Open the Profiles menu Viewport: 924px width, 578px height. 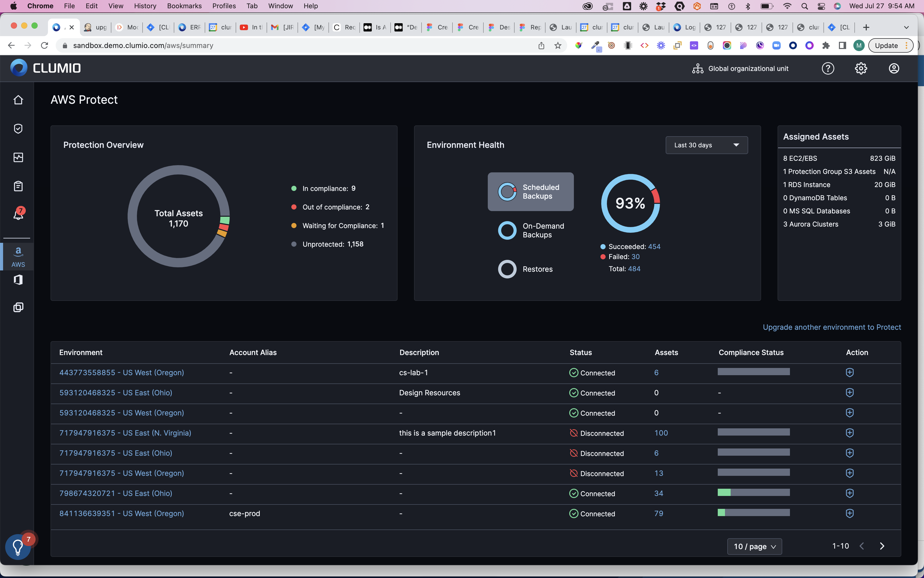coord(224,6)
